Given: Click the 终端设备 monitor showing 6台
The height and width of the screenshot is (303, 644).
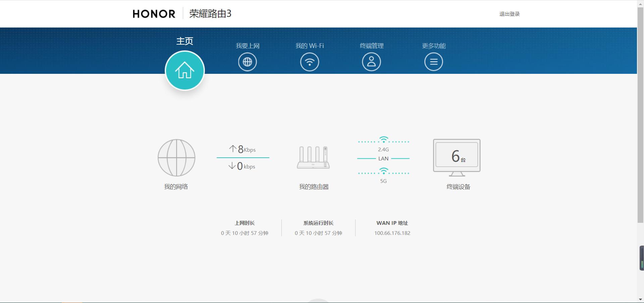Looking at the screenshot, I should click(x=456, y=156).
